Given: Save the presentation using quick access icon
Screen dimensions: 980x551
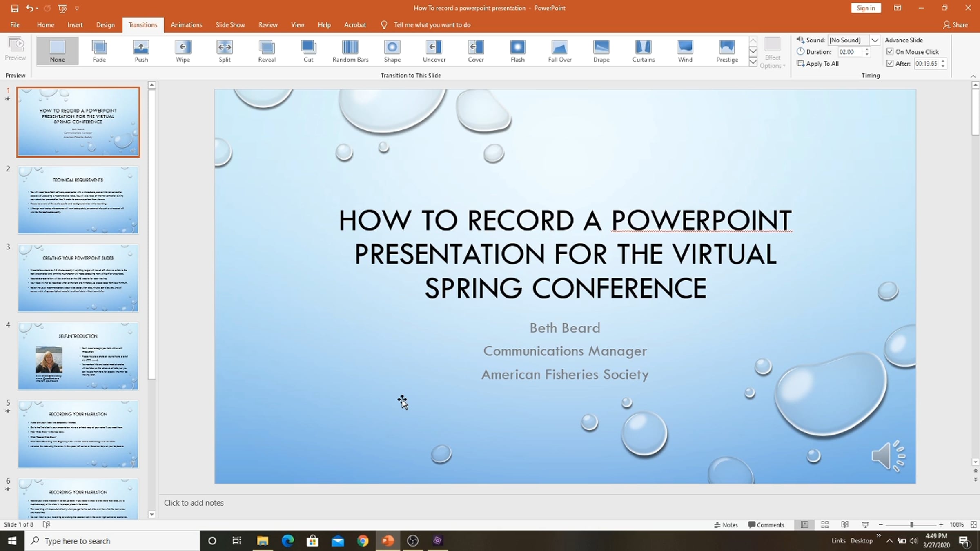Looking at the screenshot, I should coord(15,8).
